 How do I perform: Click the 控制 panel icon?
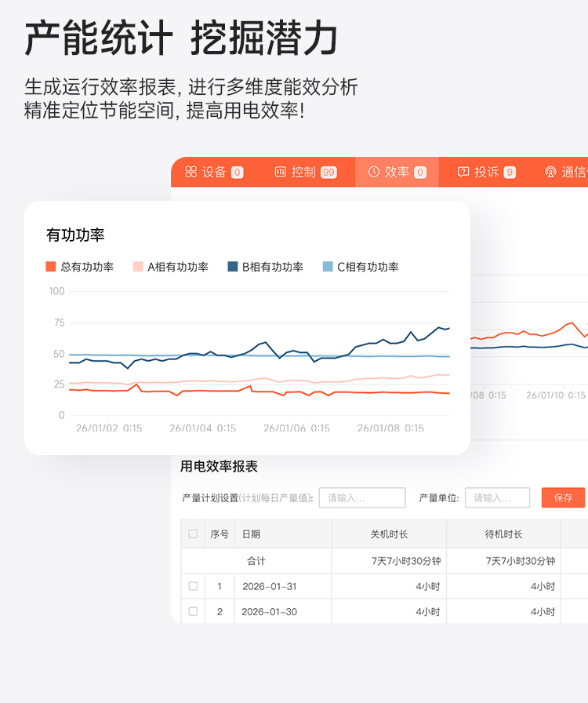(281, 172)
